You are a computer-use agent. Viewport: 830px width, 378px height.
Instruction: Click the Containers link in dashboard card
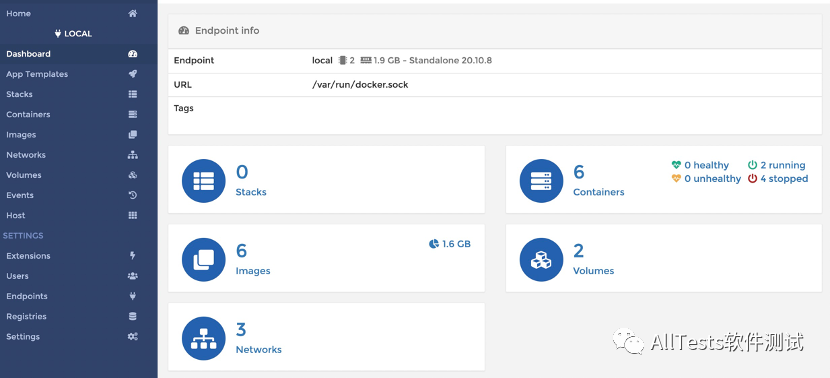(599, 192)
